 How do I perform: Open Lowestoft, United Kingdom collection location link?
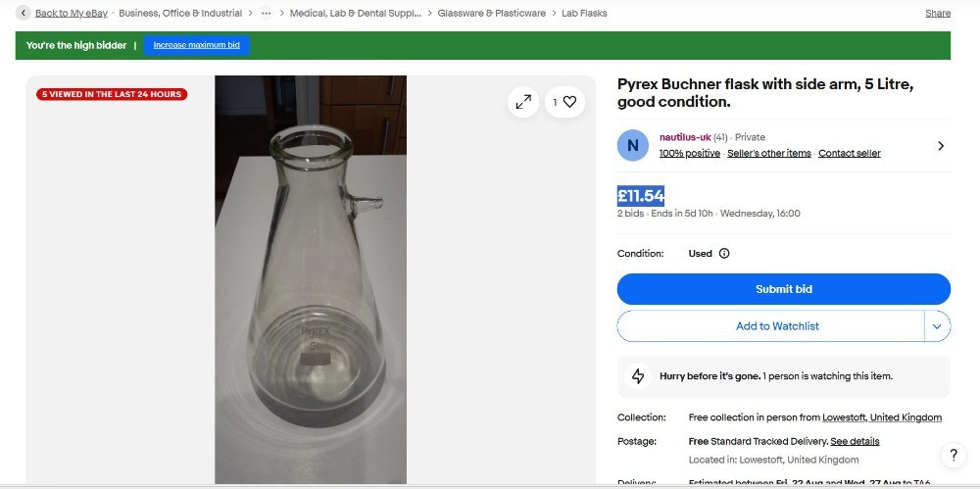point(882,417)
